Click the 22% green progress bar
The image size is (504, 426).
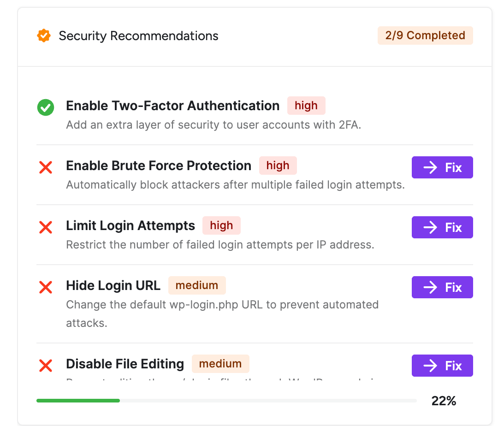point(77,401)
